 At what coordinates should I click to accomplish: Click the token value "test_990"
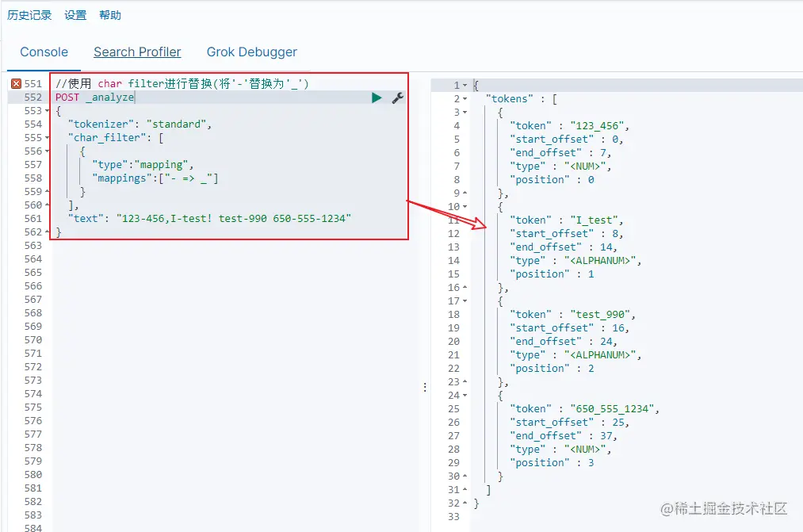pyautogui.click(x=600, y=315)
